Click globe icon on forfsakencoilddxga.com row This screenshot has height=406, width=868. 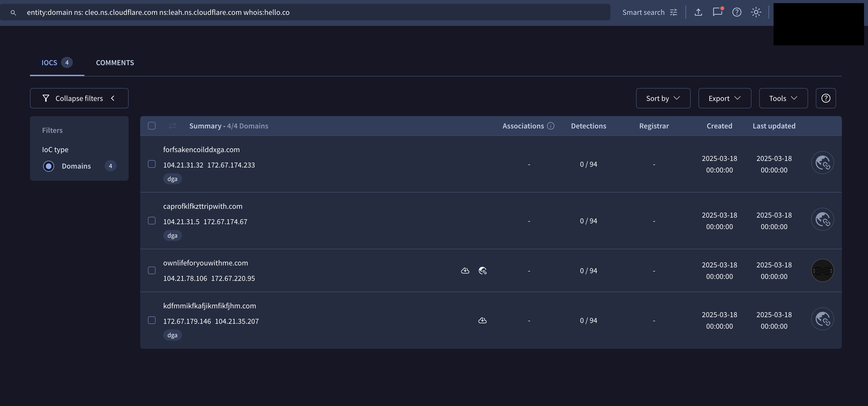tap(822, 163)
